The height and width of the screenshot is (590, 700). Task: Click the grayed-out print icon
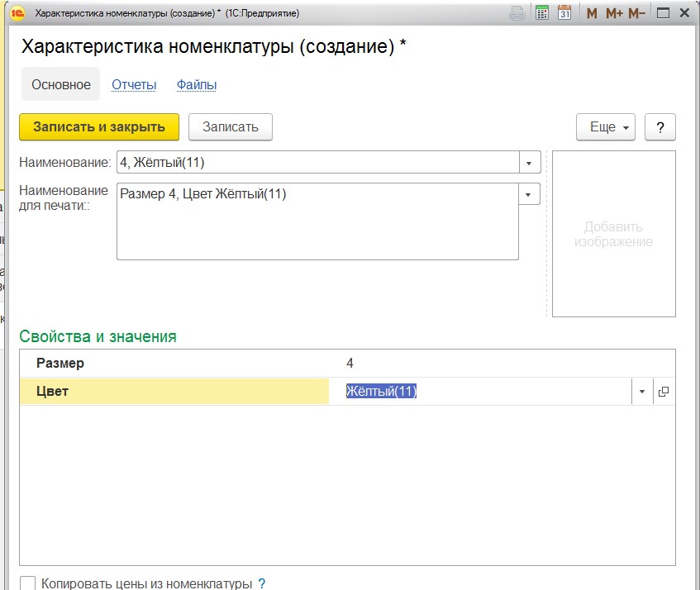click(517, 13)
